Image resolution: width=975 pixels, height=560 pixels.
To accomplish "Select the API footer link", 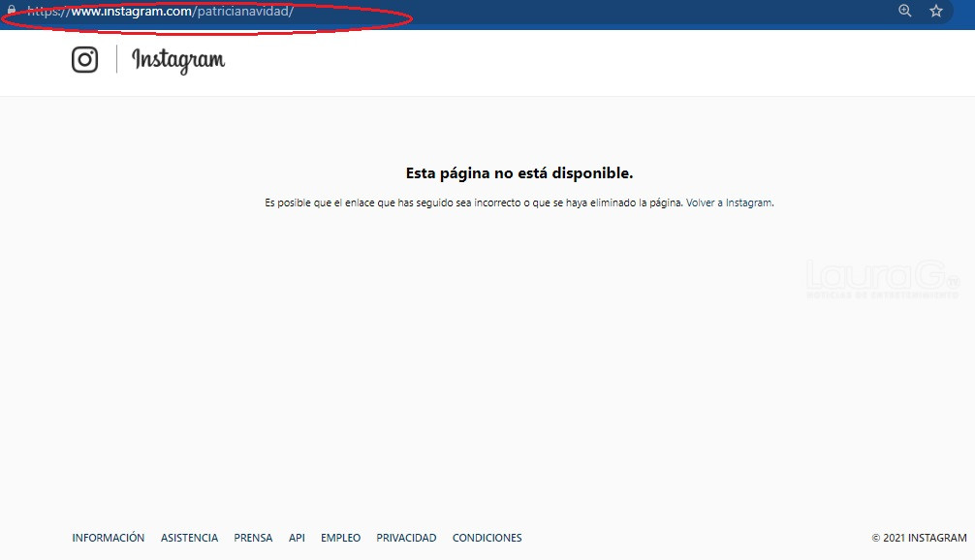I will point(297,538).
